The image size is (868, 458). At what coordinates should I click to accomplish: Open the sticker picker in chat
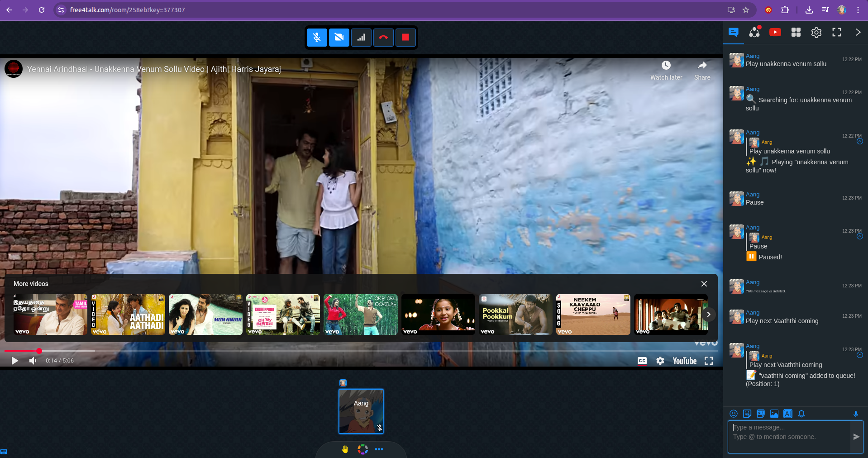pos(747,414)
